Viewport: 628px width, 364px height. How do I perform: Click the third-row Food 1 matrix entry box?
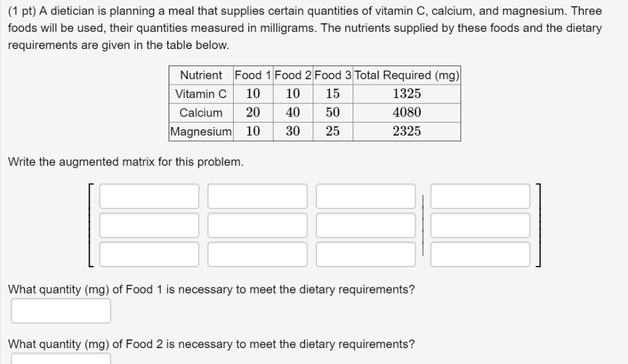pyautogui.click(x=149, y=254)
